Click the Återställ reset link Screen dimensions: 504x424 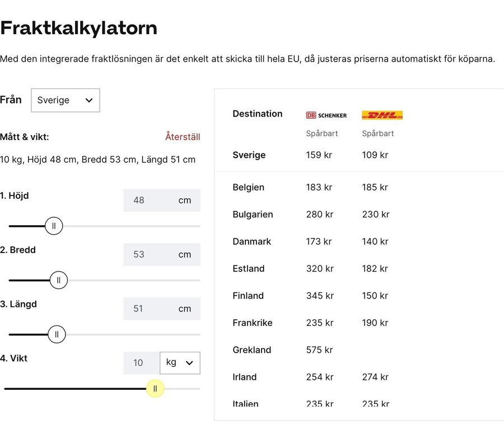183,137
